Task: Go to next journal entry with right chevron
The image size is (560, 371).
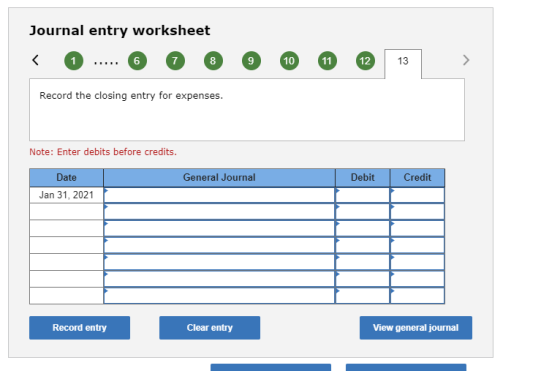Action: [466, 60]
